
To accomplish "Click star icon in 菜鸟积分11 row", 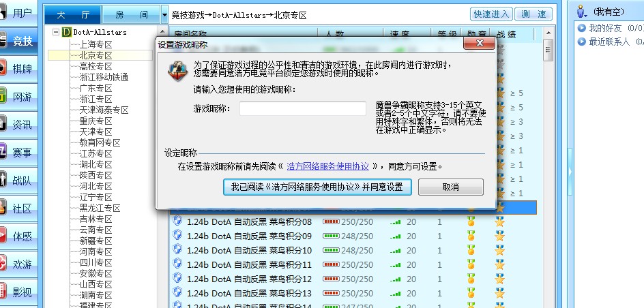I will point(499,264).
